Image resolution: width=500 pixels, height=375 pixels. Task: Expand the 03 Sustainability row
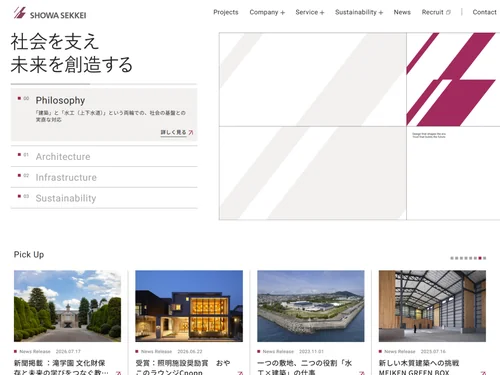pyautogui.click(x=104, y=198)
